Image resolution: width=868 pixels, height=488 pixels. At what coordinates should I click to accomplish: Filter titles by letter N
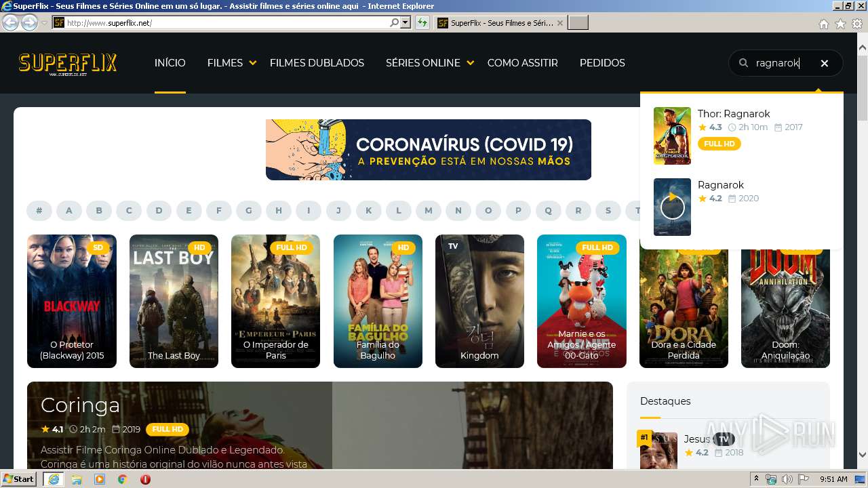click(458, 211)
